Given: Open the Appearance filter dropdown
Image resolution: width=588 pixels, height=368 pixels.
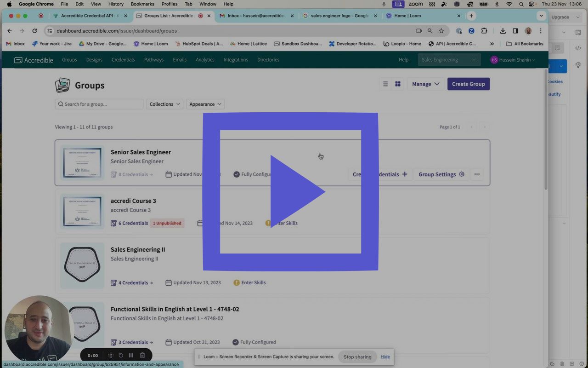Looking at the screenshot, I should [x=205, y=104].
